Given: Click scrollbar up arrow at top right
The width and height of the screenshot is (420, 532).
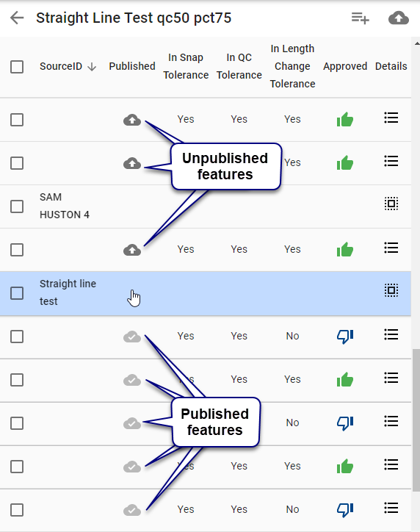Looking at the screenshot, I should [x=416, y=43].
